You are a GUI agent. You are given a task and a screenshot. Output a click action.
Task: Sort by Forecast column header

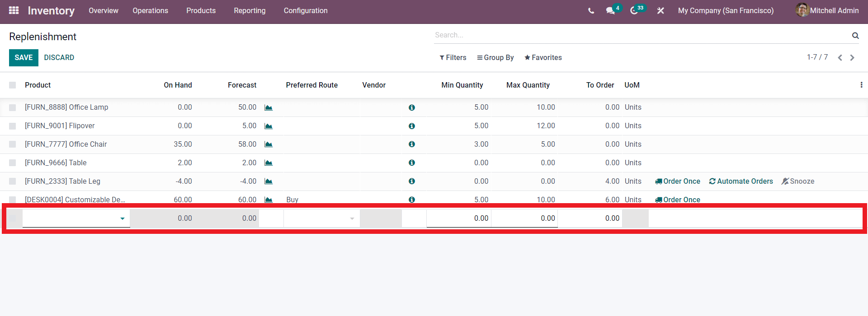click(x=242, y=85)
